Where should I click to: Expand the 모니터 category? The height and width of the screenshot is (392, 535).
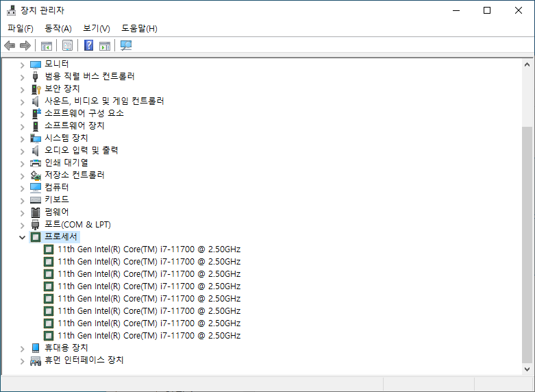coord(22,64)
